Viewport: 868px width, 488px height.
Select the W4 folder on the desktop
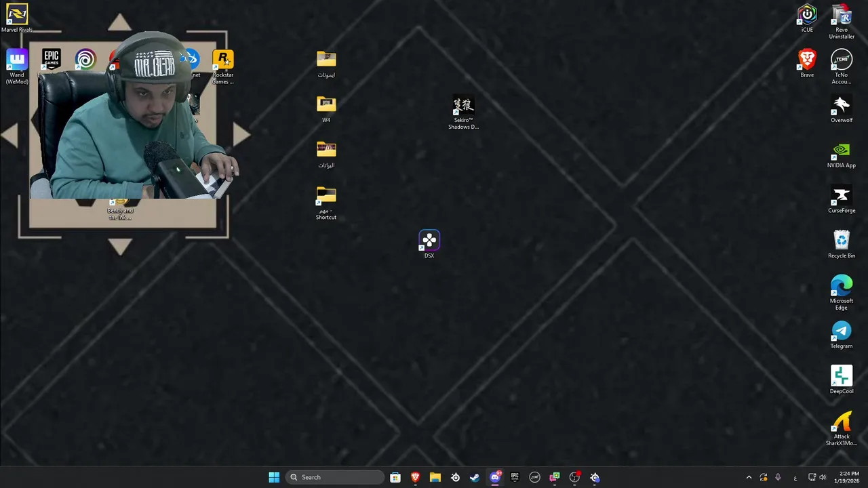click(x=326, y=109)
